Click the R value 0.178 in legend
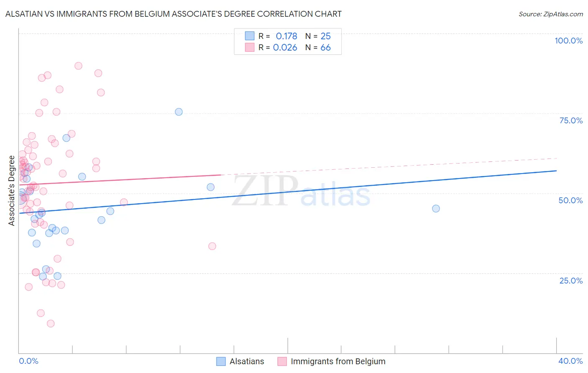 [x=286, y=36]
